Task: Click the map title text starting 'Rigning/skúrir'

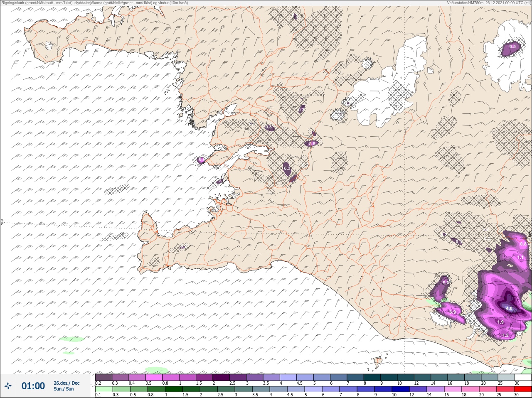Action: click(x=95, y=3)
